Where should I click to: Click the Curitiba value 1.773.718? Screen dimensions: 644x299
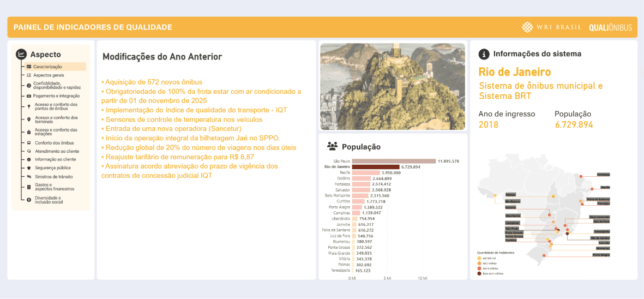click(x=376, y=202)
